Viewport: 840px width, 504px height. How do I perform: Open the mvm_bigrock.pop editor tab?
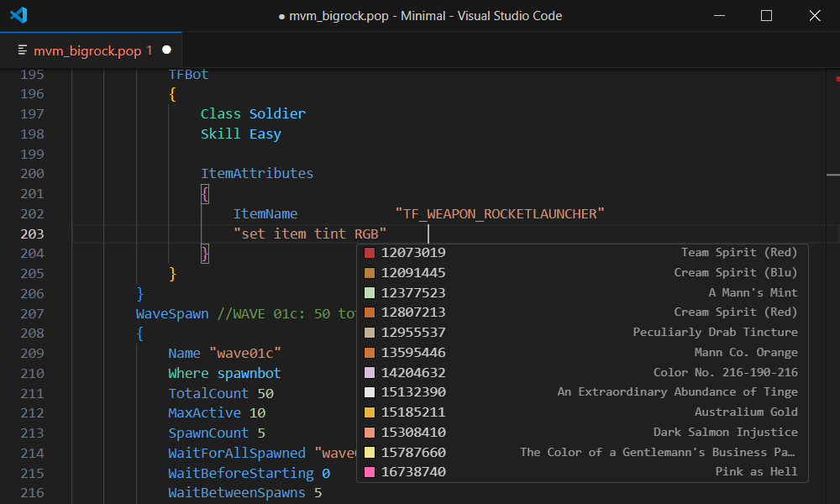tap(91, 50)
